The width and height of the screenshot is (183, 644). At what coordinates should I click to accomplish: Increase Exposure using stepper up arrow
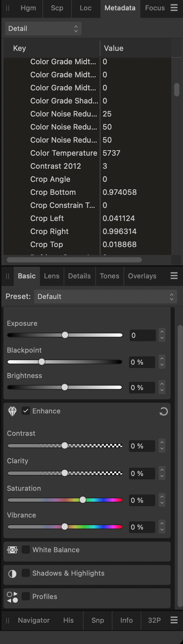point(162,332)
